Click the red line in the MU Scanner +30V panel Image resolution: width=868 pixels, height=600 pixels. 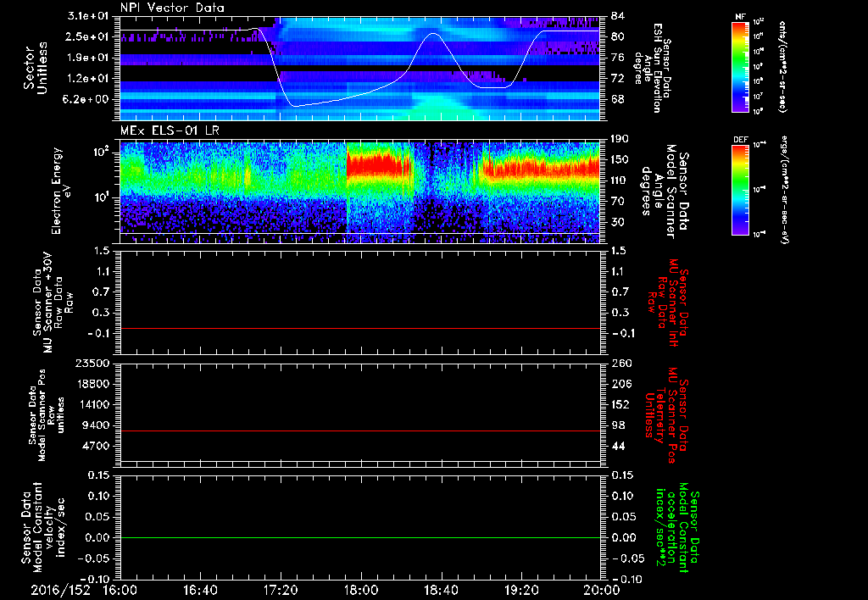[x=359, y=328]
